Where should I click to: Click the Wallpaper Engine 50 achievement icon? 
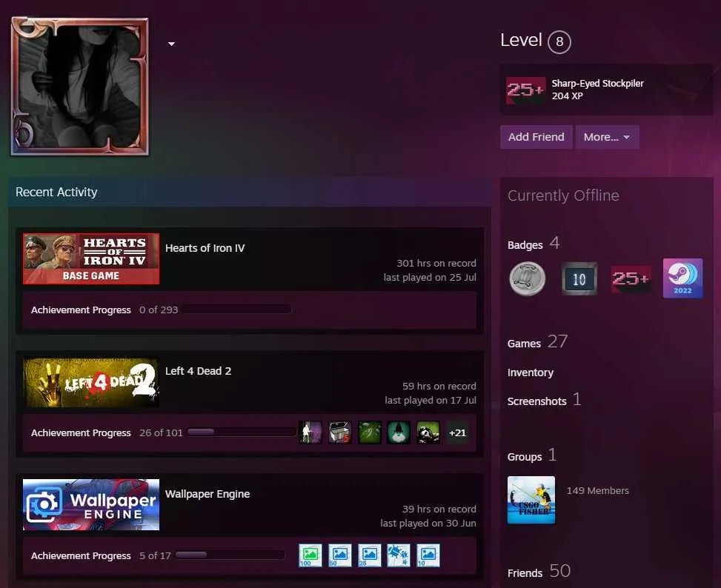point(340,555)
